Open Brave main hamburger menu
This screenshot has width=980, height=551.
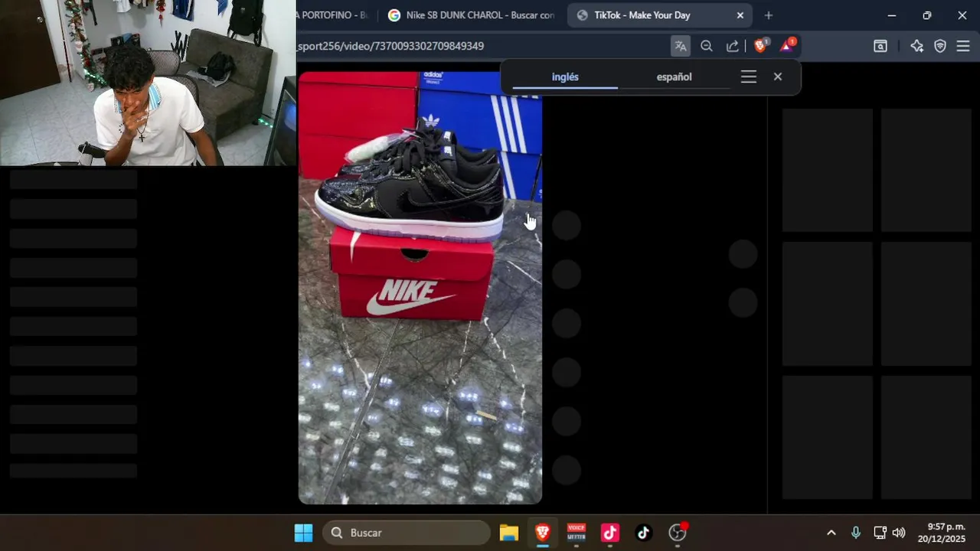point(963,46)
